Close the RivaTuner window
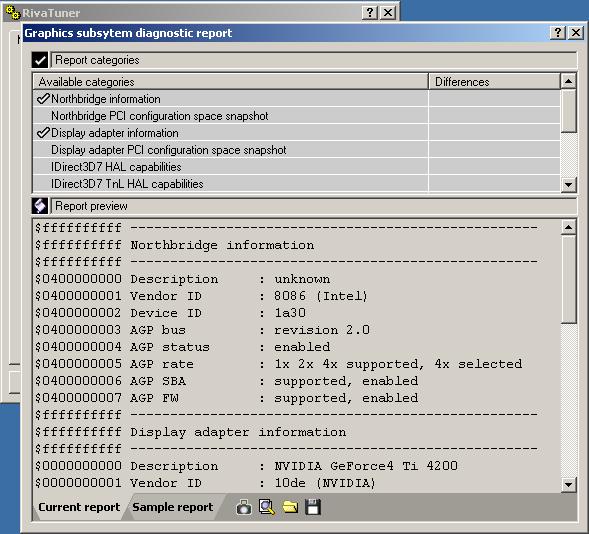Image resolution: width=589 pixels, height=534 pixels. (388, 13)
